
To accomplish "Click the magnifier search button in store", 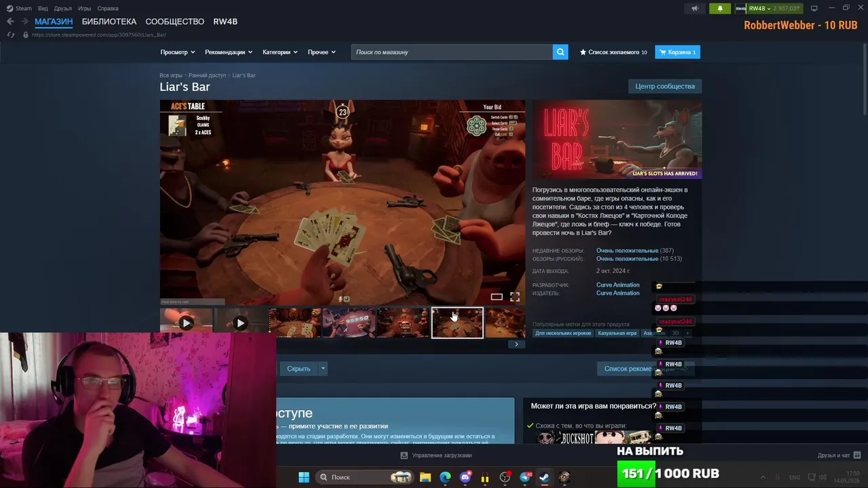I will point(560,52).
